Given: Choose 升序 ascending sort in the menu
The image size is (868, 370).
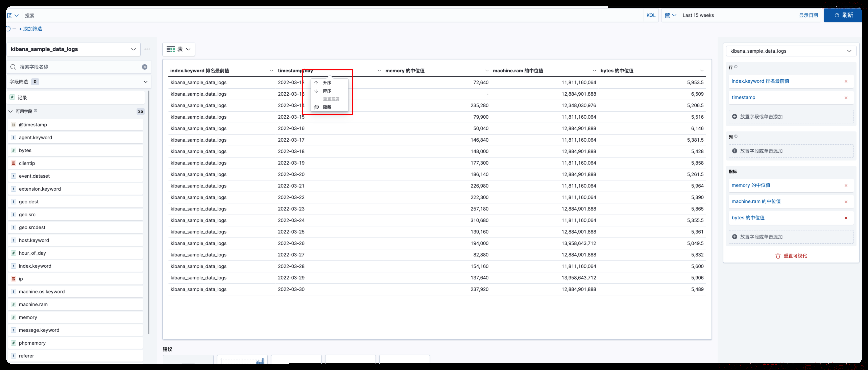Looking at the screenshot, I should [x=329, y=83].
